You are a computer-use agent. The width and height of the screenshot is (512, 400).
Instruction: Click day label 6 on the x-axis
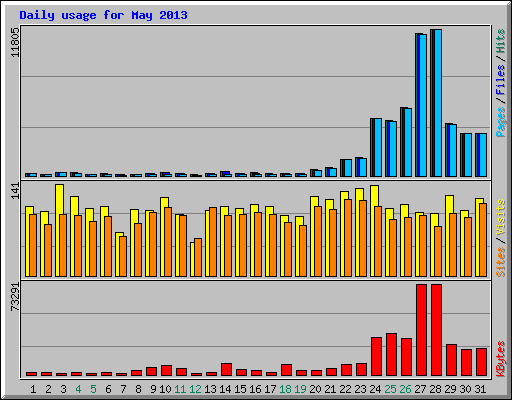[x=108, y=389]
